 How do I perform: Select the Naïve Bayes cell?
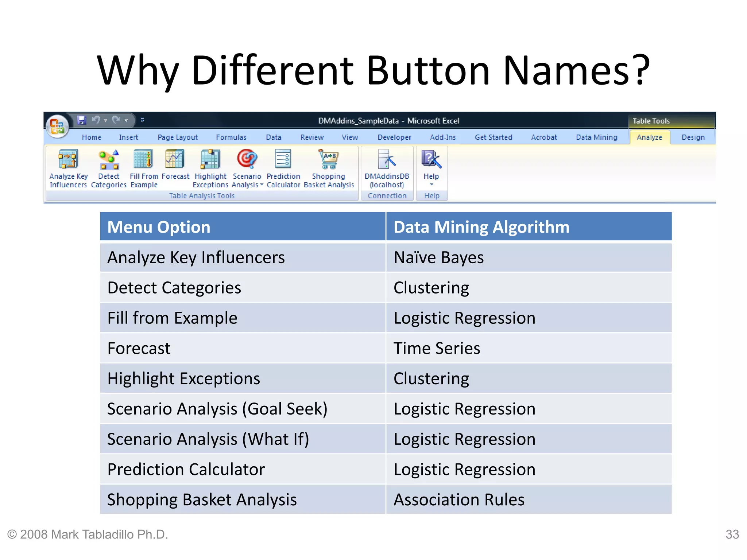pyautogui.click(x=529, y=257)
